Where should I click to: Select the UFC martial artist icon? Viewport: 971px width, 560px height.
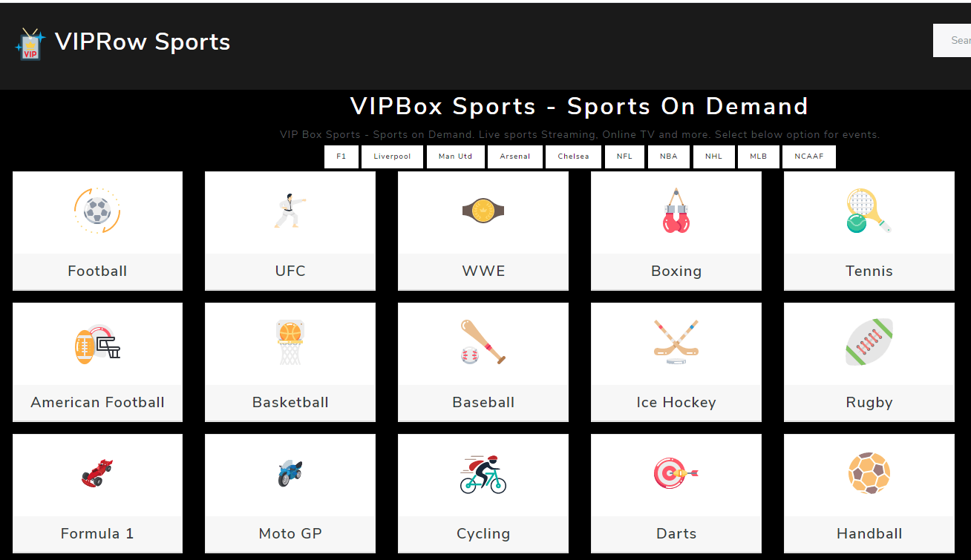[290, 211]
